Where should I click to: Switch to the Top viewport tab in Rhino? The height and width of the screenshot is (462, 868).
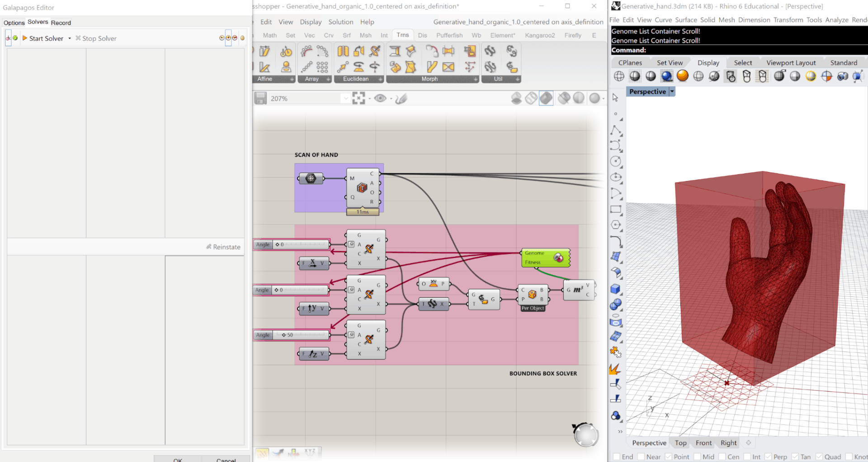pos(680,443)
